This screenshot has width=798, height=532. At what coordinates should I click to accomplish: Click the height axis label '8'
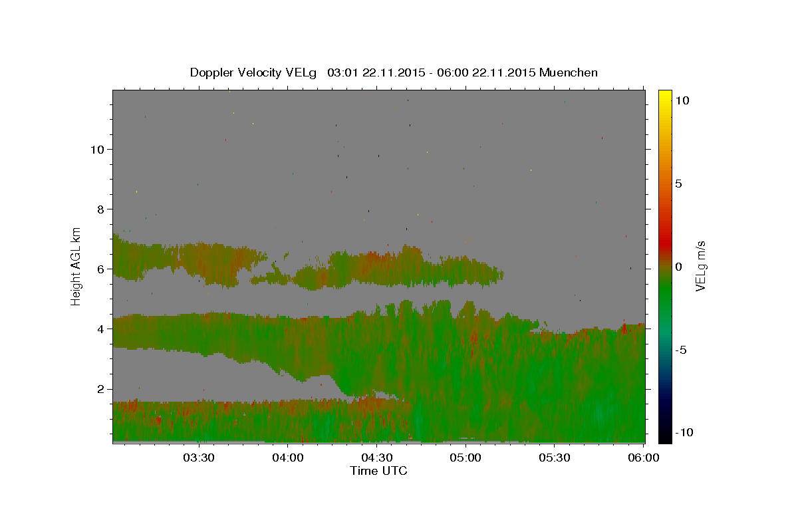(x=99, y=209)
